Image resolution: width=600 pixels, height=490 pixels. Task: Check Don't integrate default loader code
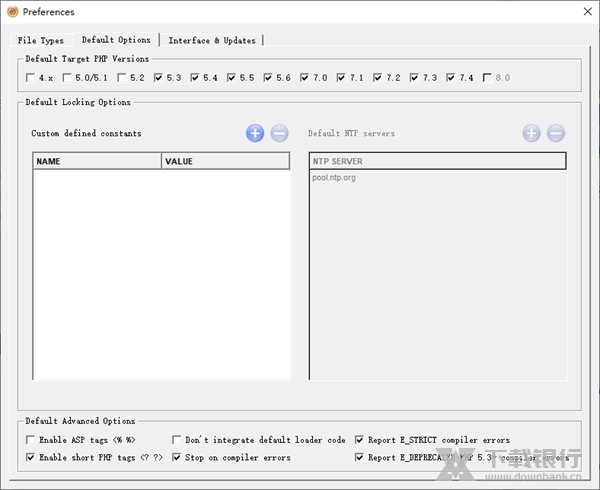(x=177, y=440)
